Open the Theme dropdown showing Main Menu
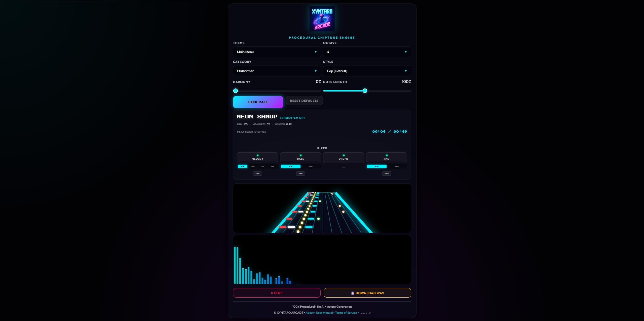This screenshot has width=644, height=321. coord(277,52)
